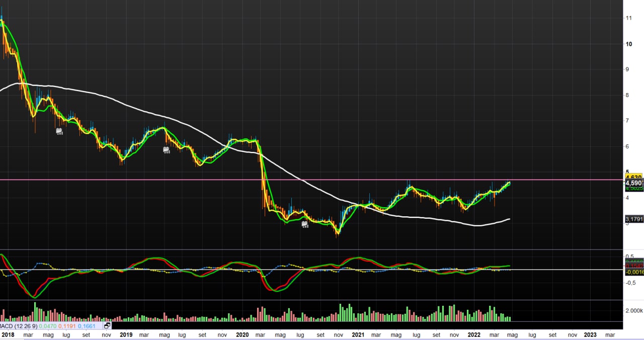
Task: Click the 2022 year label on time axis
Action: (x=474, y=334)
